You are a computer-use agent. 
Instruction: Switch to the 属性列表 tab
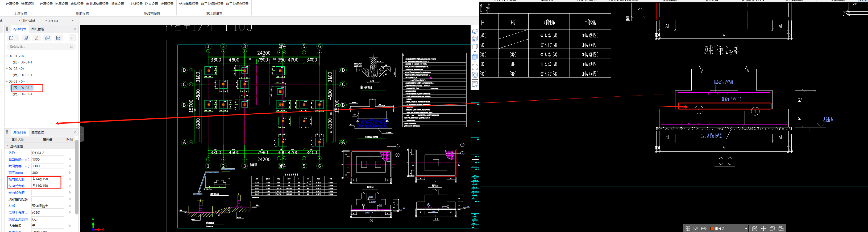click(19, 132)
